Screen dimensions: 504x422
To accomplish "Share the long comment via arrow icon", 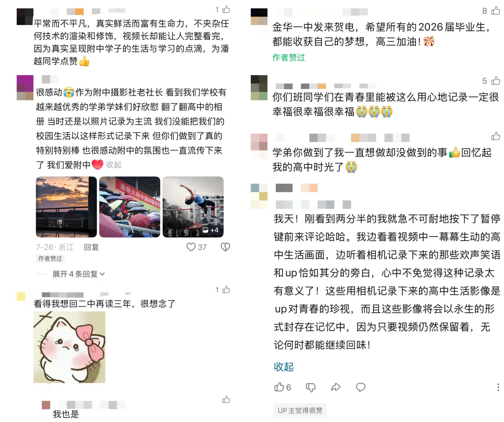I will point(336,387).
